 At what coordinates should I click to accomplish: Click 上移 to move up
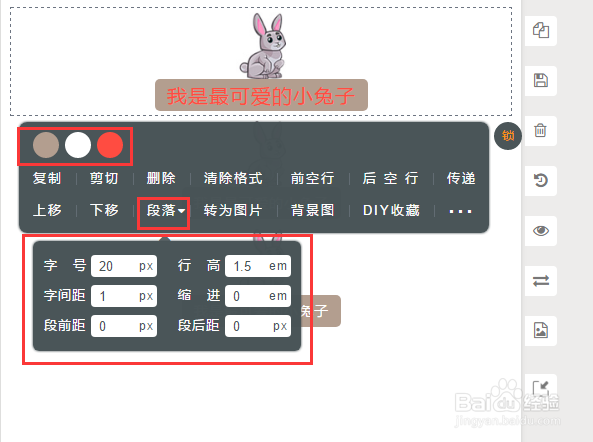[47, 210]
